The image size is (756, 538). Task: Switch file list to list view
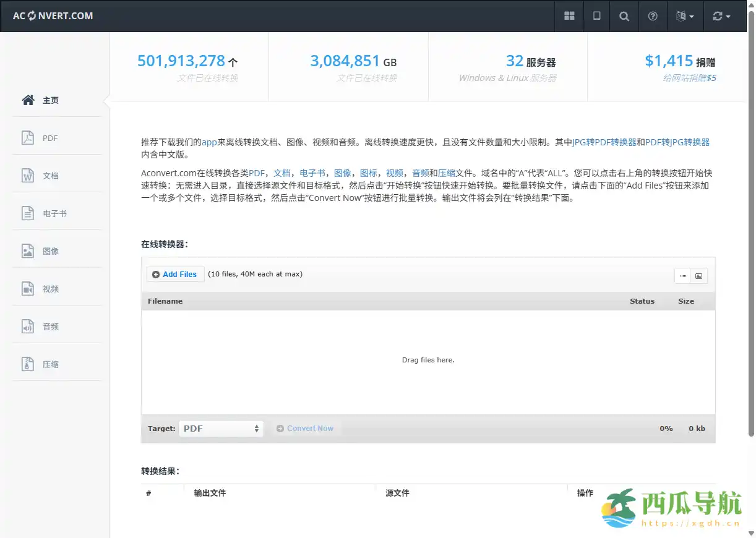point(683,276)
